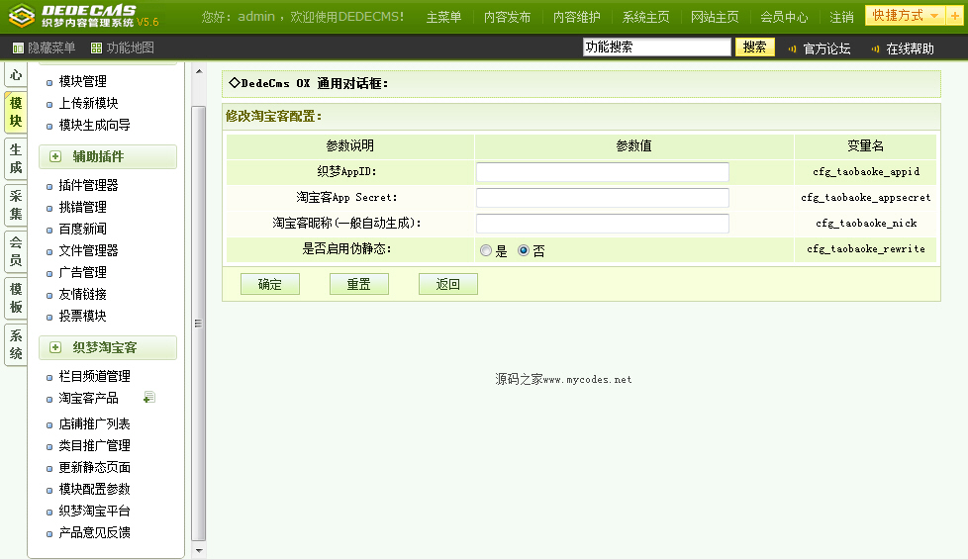Click the sidebar scrollbar down arrow

(x=199, y=550)
